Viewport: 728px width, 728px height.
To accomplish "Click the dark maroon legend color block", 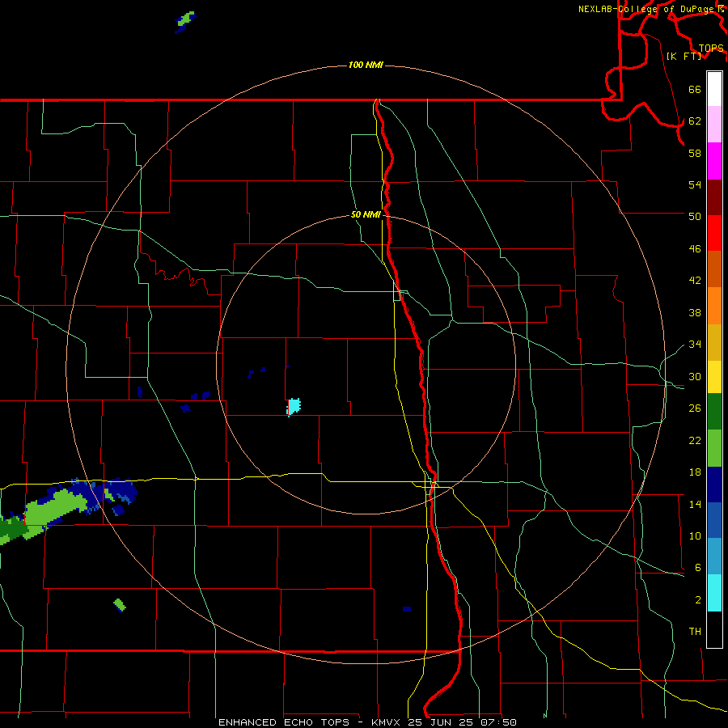I will click(x=714, y=197).
